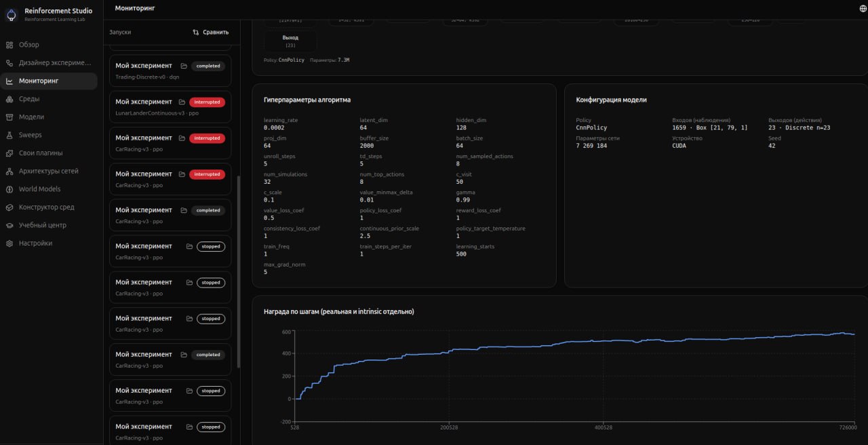Click x-axis label 726000
868x445 pixels.
pyautogui.click(x=847, y=428)
